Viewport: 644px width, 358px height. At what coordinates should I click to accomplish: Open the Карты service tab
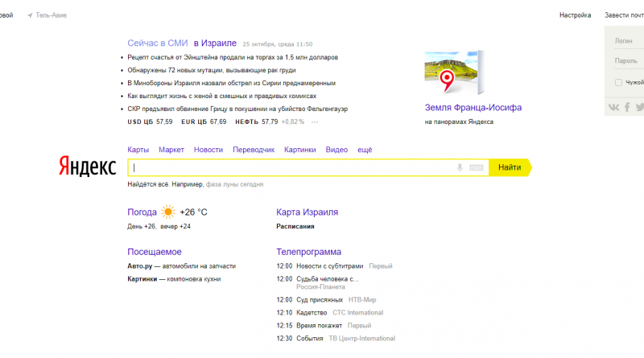coord(138,150)
